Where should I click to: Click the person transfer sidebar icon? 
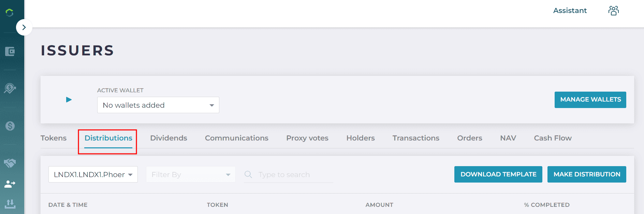(10, 184)
